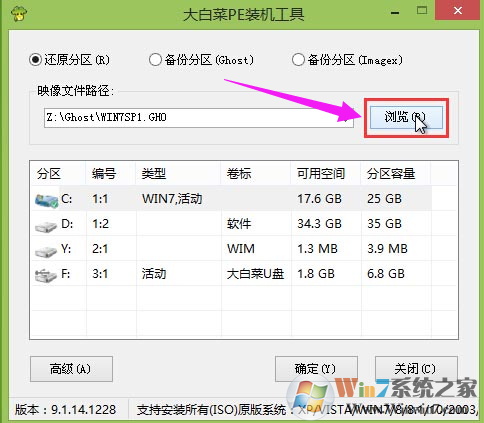Image resolution: width=484 pixels, height=423 pixels.
Task: Click the 25 GB capacity value
Action: pos(384,199)
